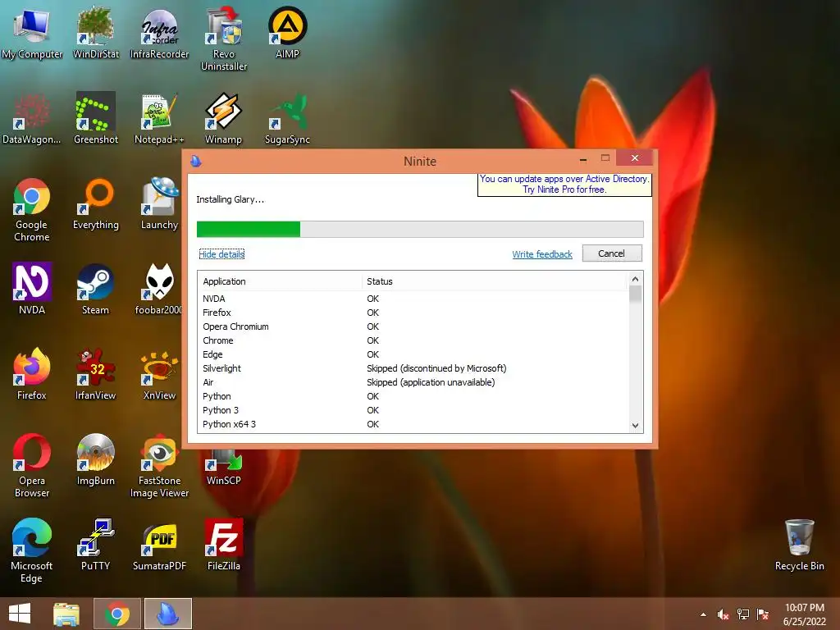Click the Microsoft Edge desktop icon
This screenshot has width=840, height=630.
[32, 550]
